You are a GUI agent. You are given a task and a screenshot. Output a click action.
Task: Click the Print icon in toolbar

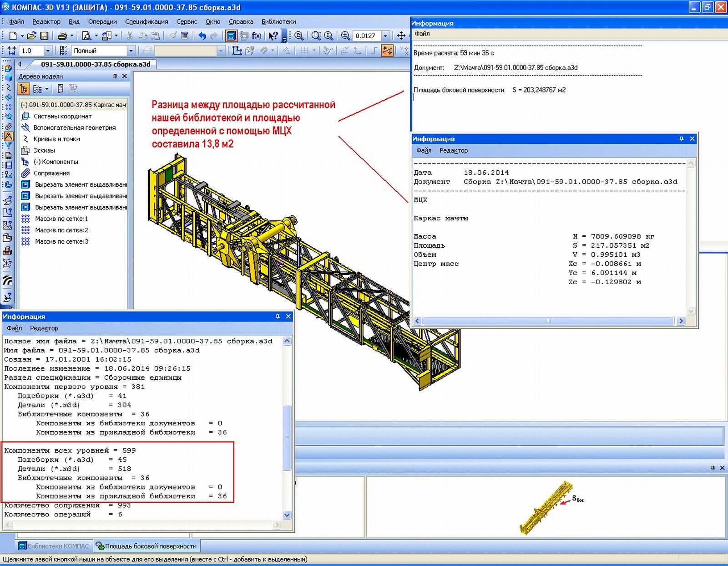click(62, 36)
